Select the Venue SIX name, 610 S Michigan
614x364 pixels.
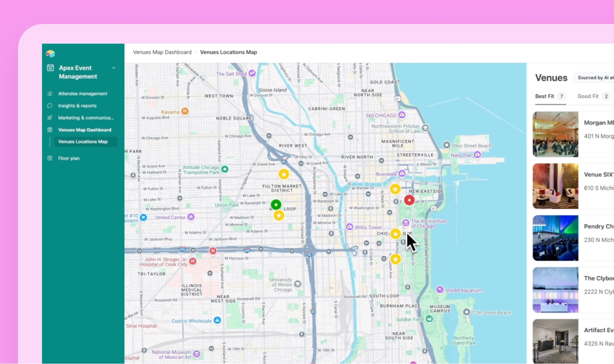pos(599,174)
